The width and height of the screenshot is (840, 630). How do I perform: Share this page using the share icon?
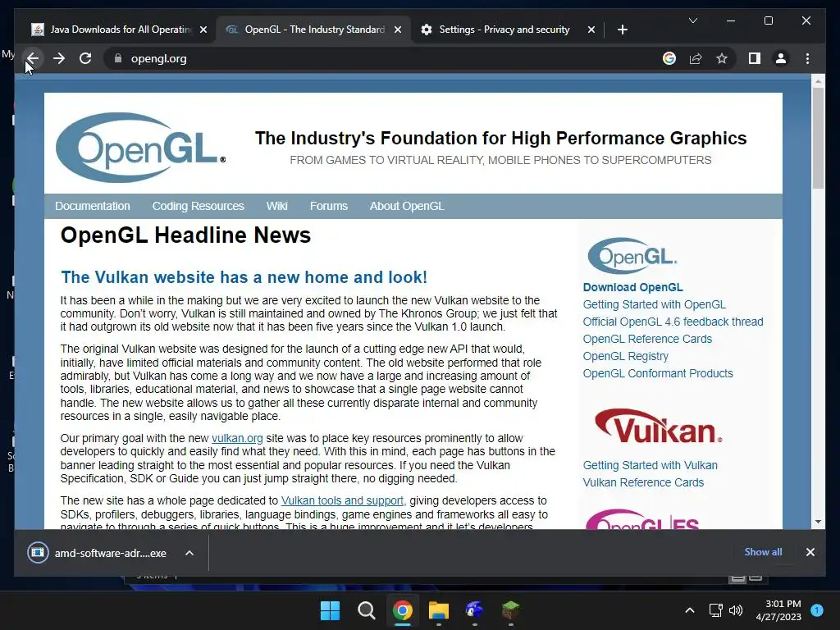pos(696,58)
